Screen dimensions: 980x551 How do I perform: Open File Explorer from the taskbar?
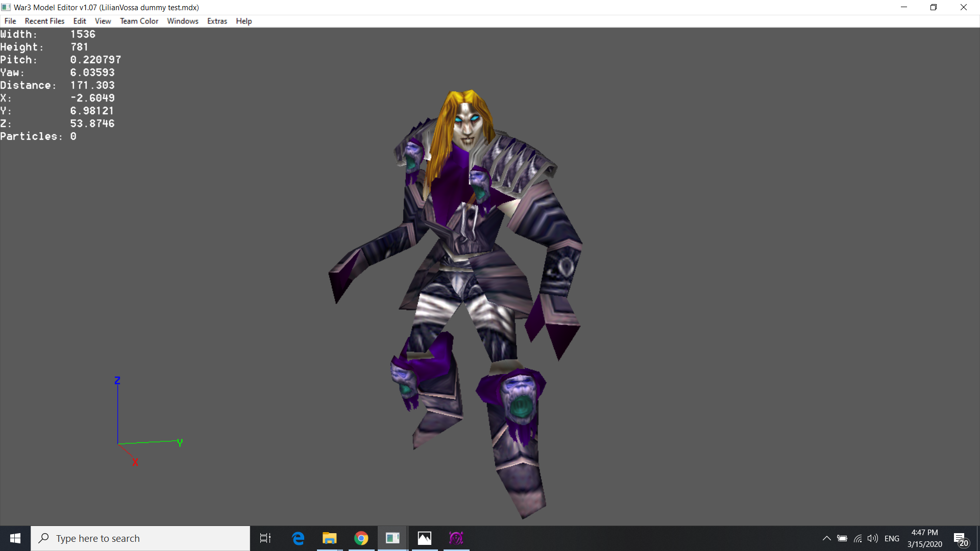pyautogui.click(x=330, y=538)
